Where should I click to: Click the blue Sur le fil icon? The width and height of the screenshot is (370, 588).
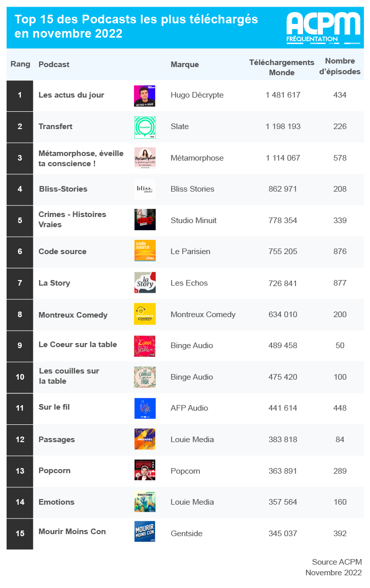tap(145, 409)
